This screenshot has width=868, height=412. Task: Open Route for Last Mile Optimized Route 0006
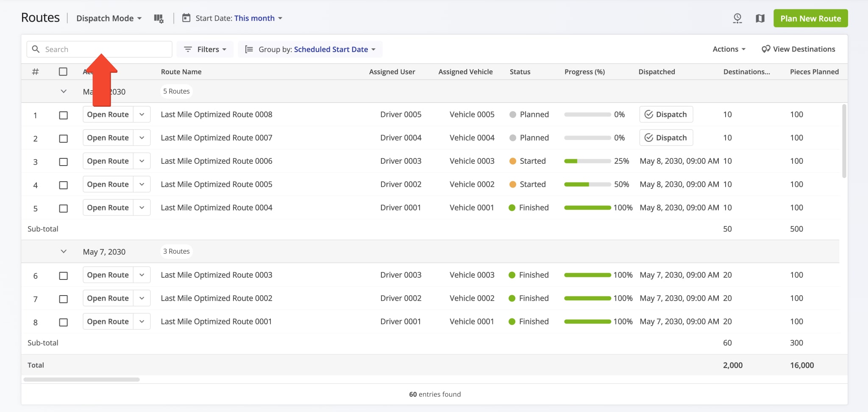point(108,161)
